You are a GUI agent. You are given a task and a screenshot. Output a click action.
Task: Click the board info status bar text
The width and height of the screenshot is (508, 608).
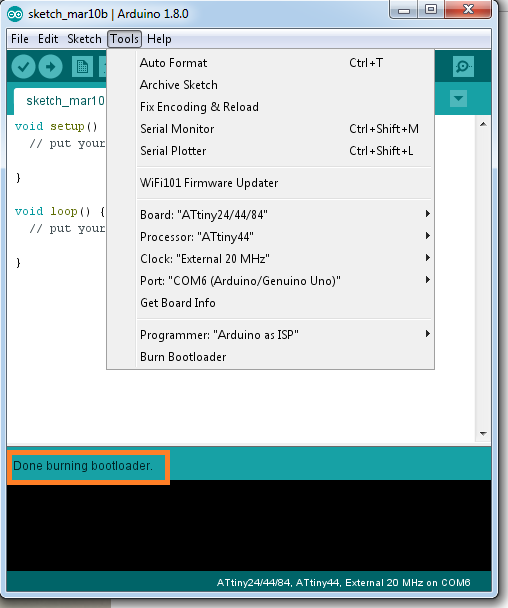344,582
